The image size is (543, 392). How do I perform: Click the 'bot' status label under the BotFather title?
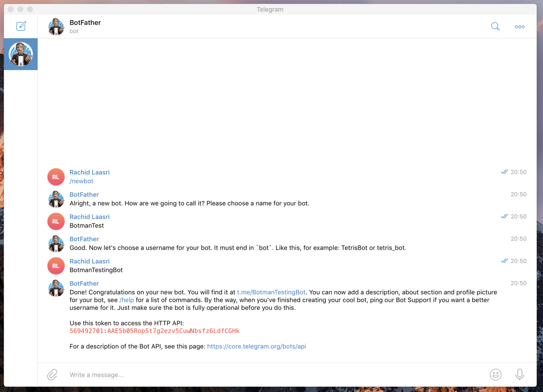point(74,31)
